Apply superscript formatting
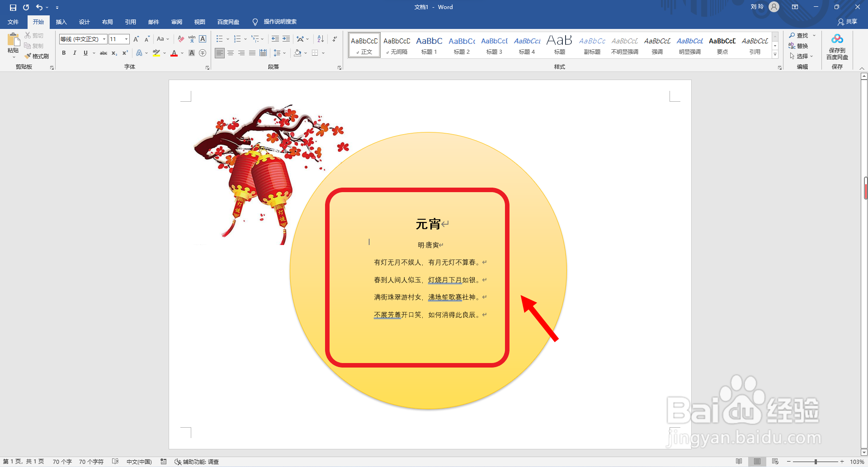Screen dimensions: 868x467 tap(125, 53)
